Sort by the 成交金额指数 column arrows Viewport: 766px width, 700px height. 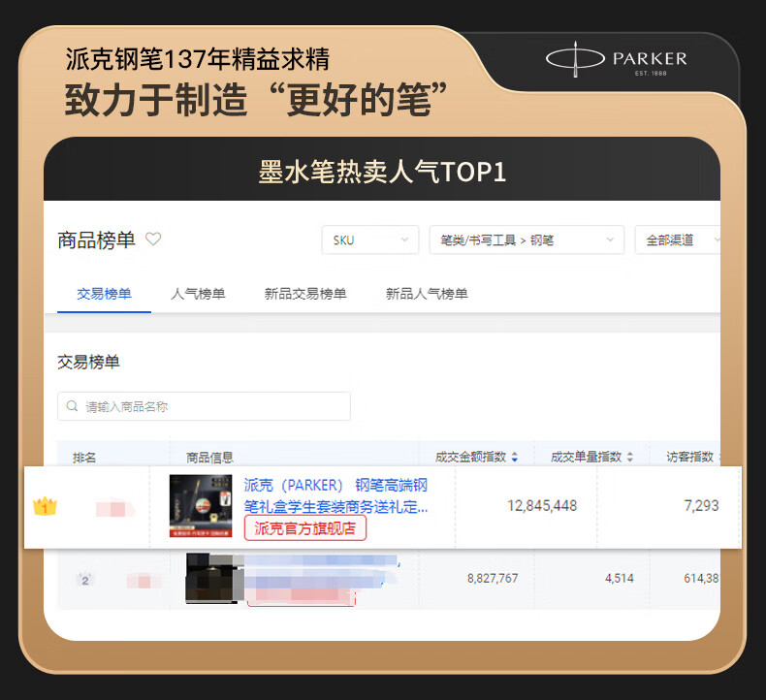(x=515, y=457)
